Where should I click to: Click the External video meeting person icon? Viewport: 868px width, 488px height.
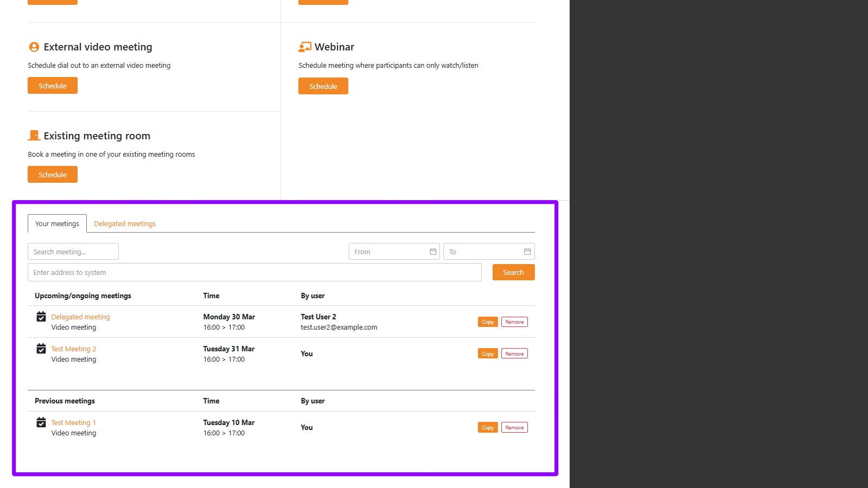pos(34,47)
